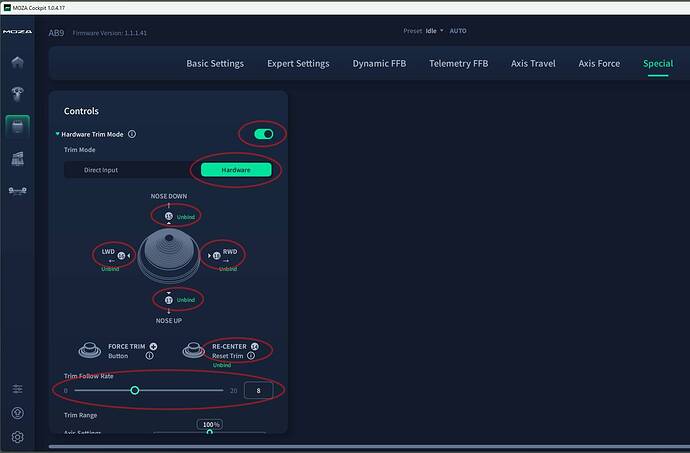Select Hardware trim mode

[x=236, y=170]
